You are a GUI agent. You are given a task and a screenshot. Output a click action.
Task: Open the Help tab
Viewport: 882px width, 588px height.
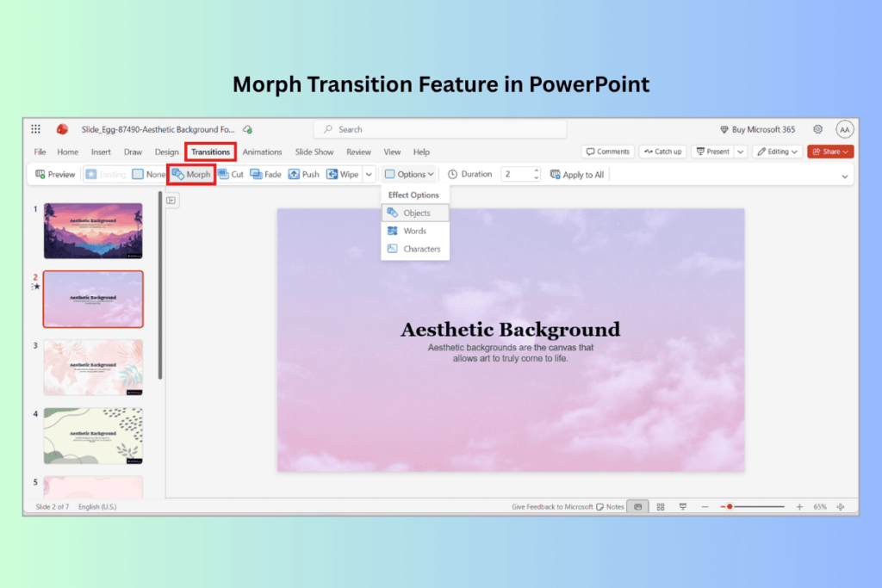point(421,152)
